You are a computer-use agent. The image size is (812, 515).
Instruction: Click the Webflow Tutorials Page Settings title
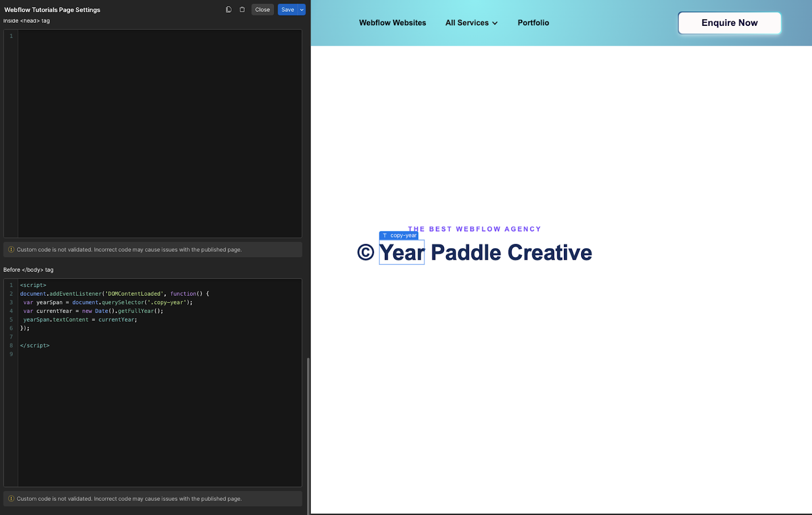pyautogui.click(x=52, y=10)
